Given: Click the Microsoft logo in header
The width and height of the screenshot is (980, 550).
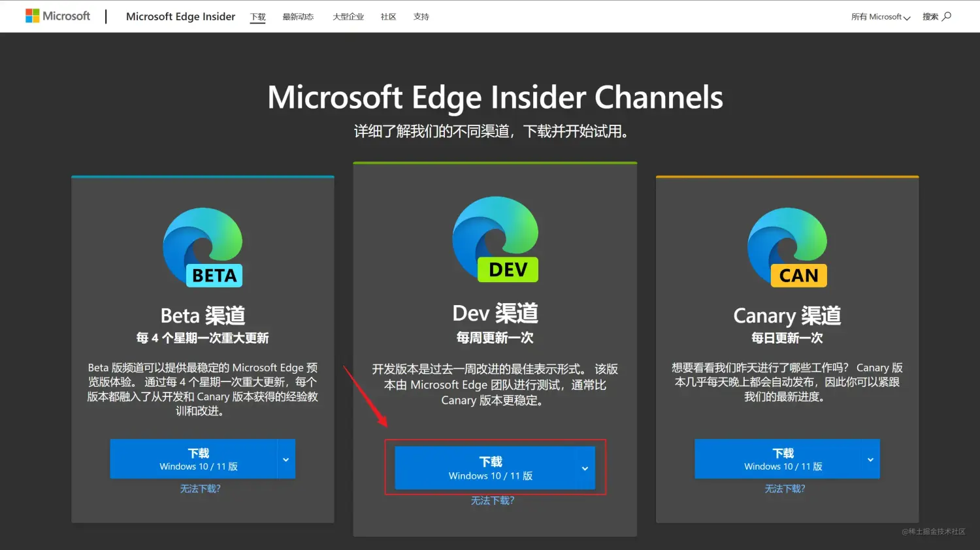Looking at the screenshot, I should point(57,16).
